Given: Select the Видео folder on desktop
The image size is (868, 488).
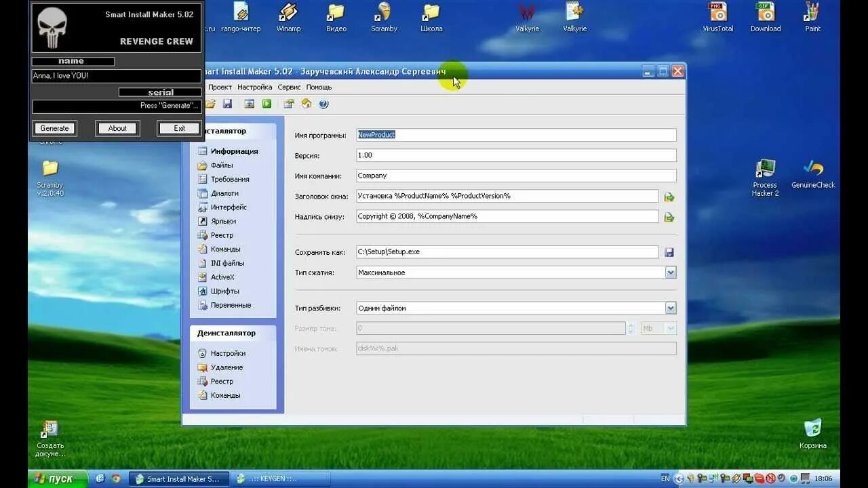Looking at the screenshot, I should point(336,17).
